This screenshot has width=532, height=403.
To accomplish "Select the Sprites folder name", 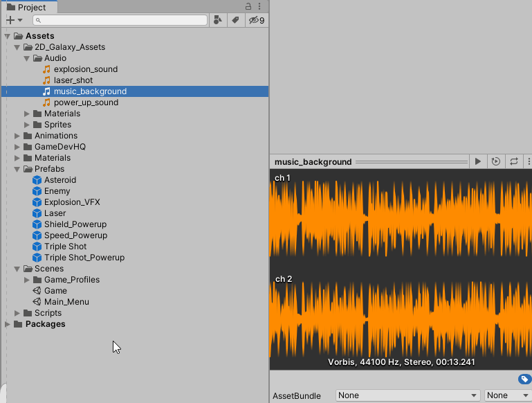I will click(x=57, y=125).
